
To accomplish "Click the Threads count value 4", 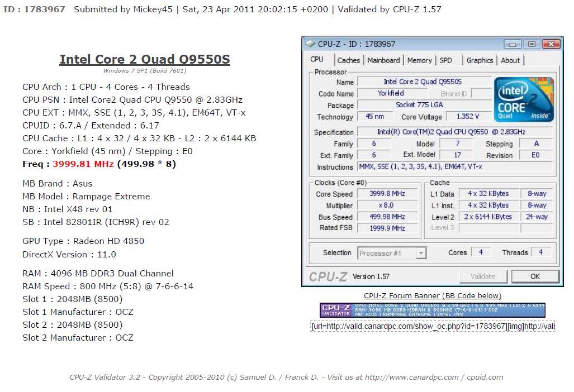I will pyautogui.click(x=540, y=252).
